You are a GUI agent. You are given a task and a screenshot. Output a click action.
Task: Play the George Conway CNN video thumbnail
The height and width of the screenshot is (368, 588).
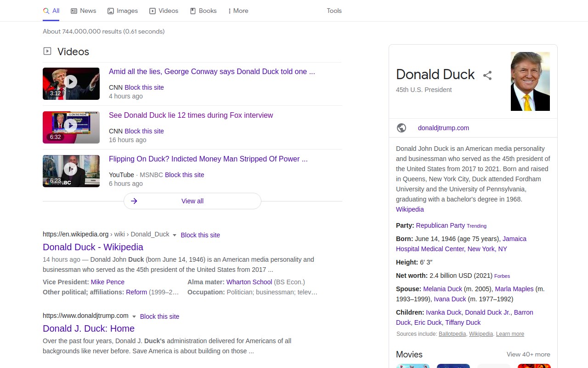coord(71,83)
